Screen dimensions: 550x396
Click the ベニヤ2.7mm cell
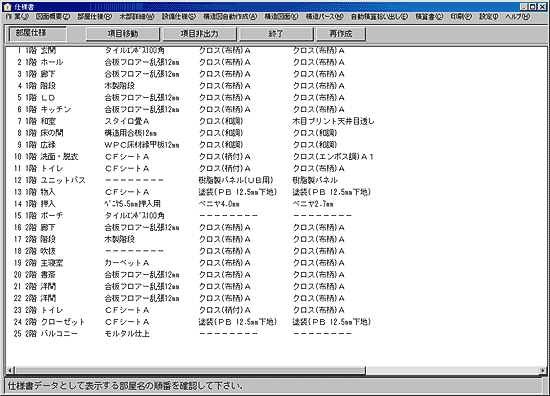[x=313, y=204]
